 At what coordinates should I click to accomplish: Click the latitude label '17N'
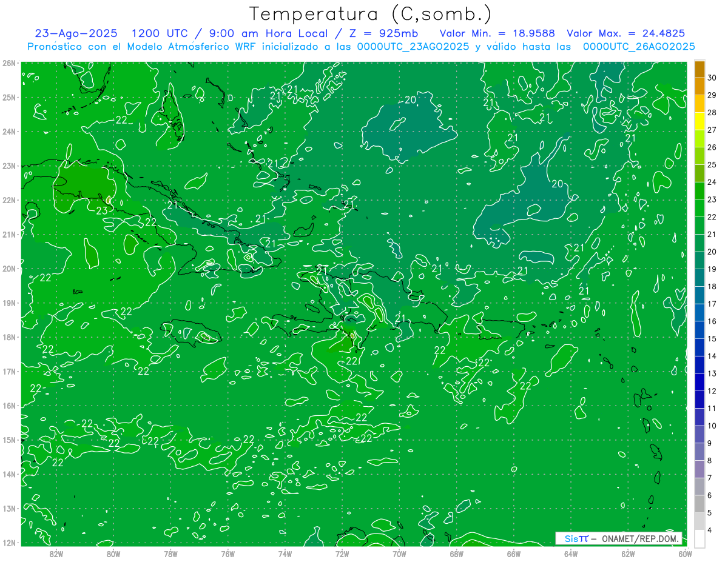[9, 372]
